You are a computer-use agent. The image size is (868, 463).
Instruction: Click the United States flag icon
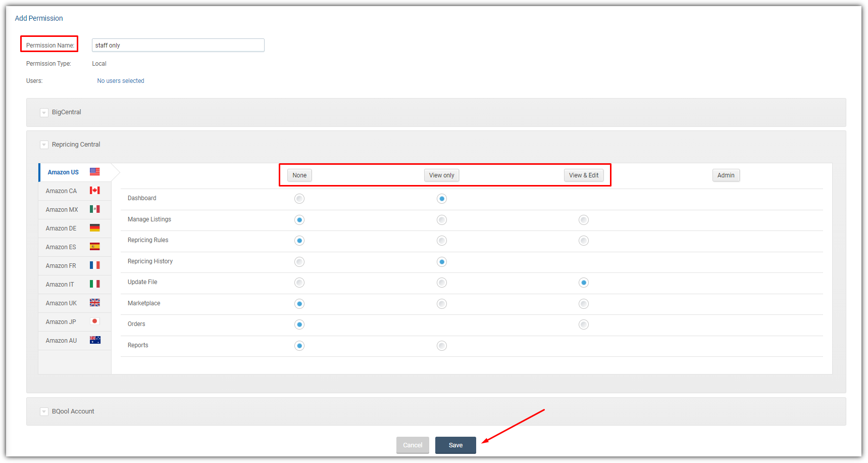tap(94, 172)
